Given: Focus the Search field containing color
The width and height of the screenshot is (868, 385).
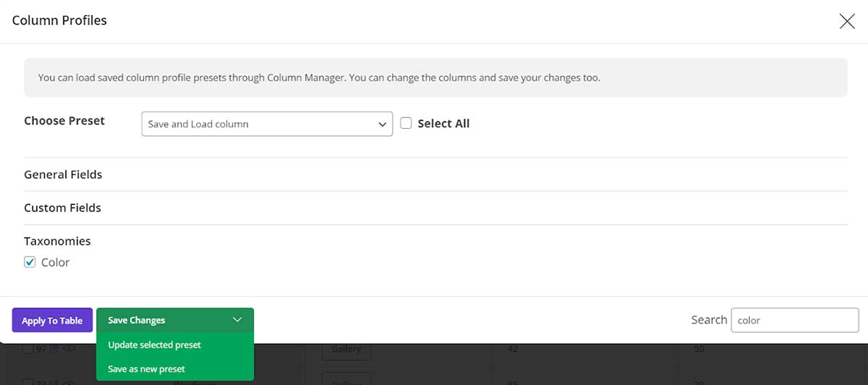Looking at the screenshot, I should pyautogui.click(x=794, y=320).
